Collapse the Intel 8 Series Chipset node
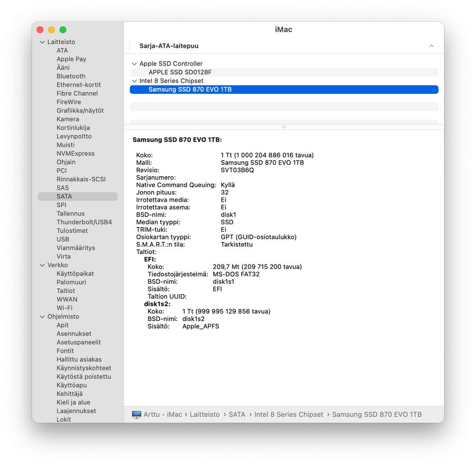 coord(134,81)
